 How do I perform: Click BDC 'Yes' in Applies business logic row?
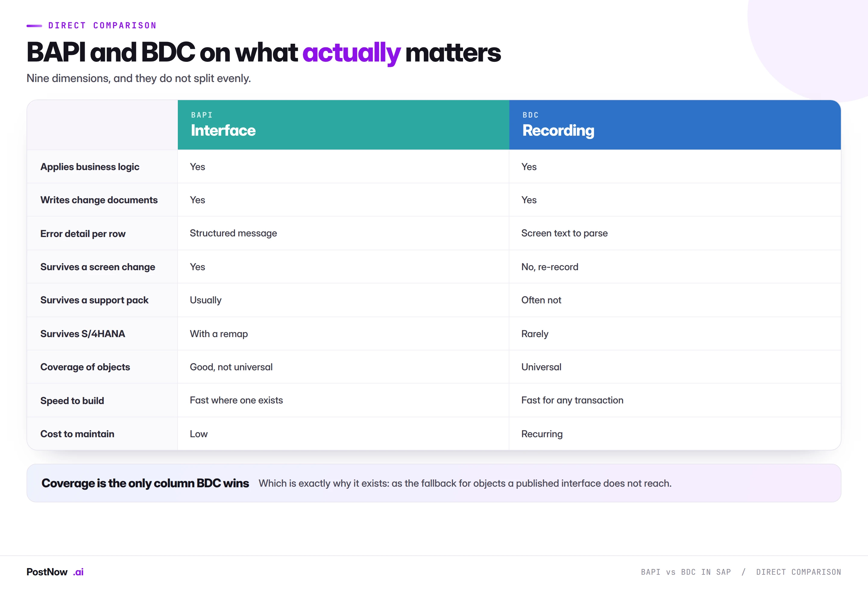click(529, 167)
